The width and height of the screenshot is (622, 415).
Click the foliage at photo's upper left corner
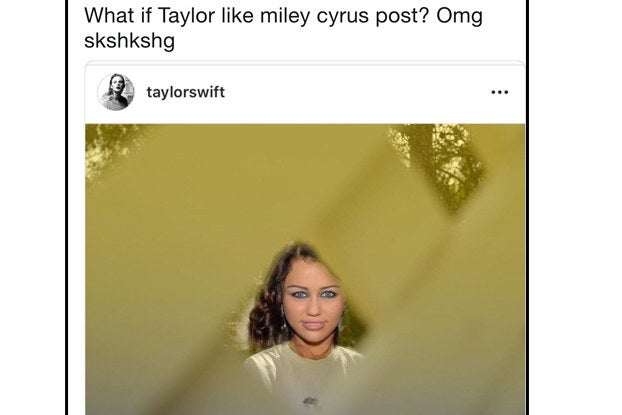click(x=109, y=147)
